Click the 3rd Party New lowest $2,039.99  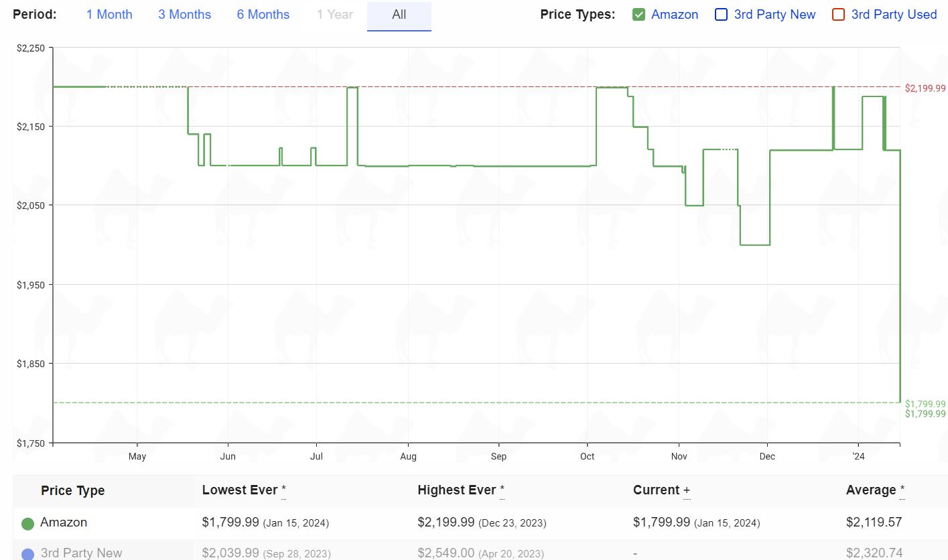230,553
